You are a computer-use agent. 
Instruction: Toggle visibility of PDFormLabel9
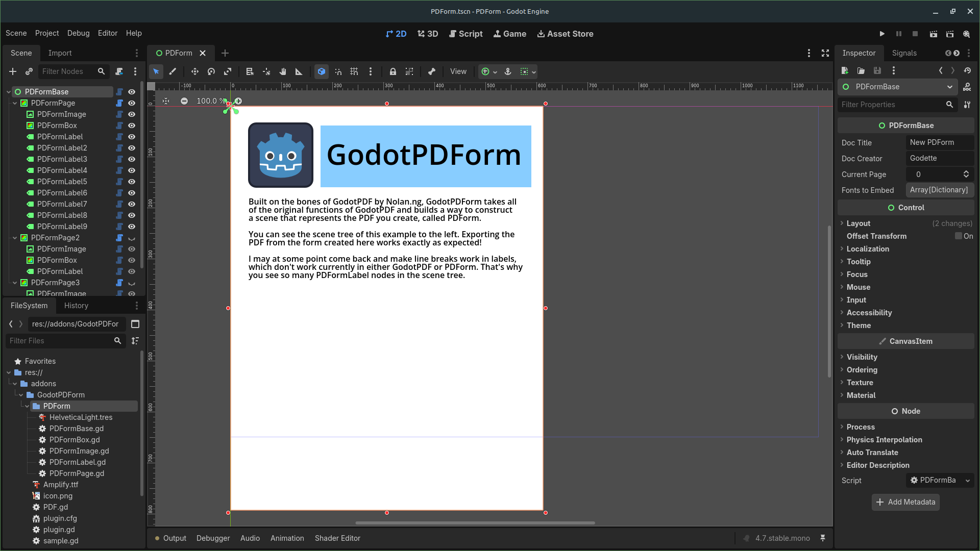132,227
